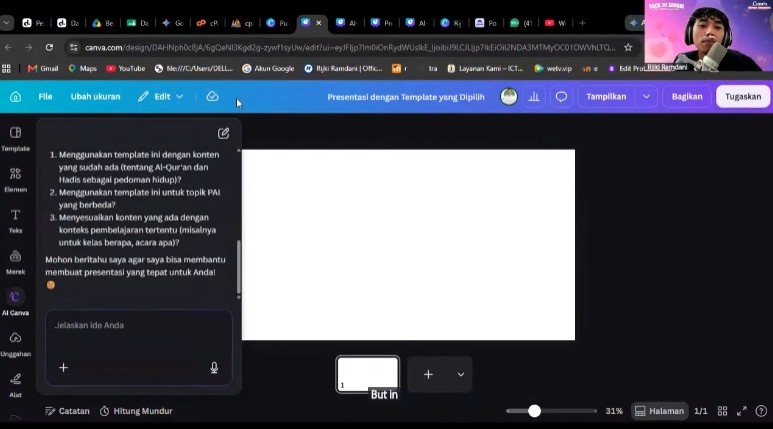Open site information icon in address bar
773x429 pixels.
pyautogui.click(x=73, y=47)
